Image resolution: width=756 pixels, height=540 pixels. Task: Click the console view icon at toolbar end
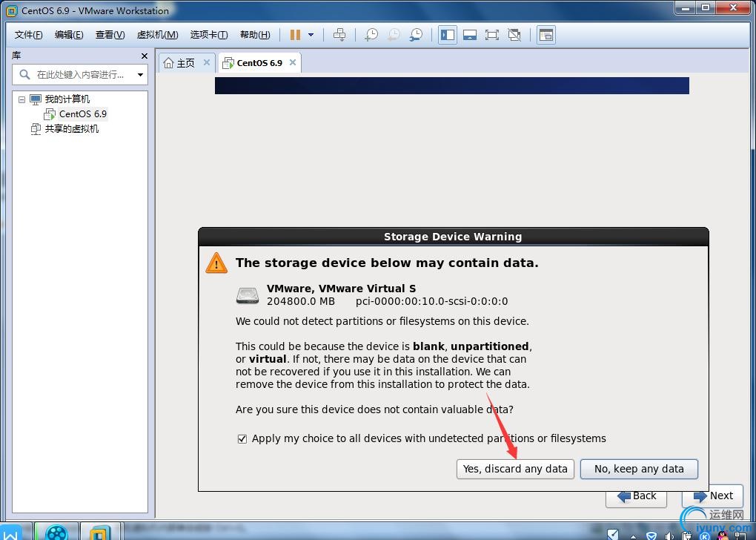[x=546, y=35]
